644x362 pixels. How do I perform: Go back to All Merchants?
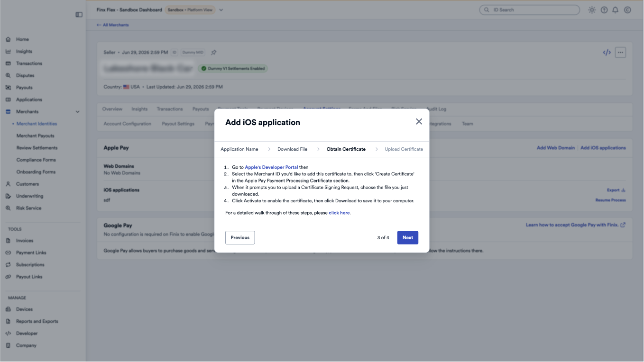click(112, 25)
